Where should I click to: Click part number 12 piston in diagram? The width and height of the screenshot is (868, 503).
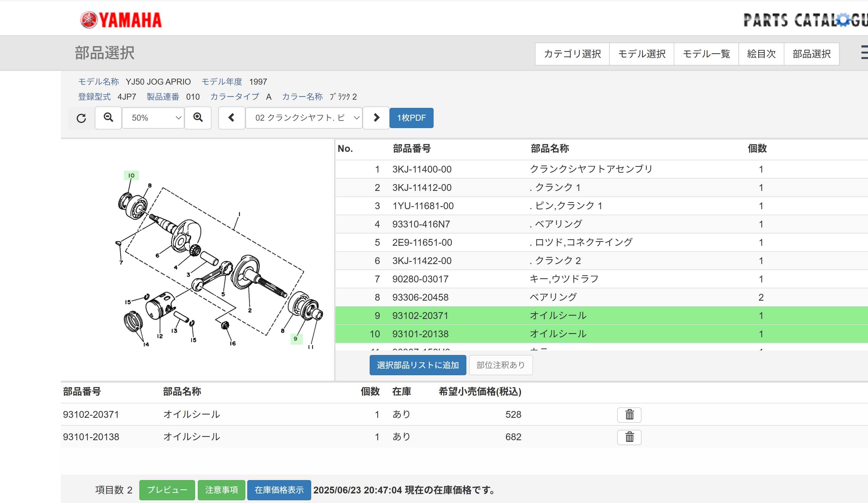[160, 336]
